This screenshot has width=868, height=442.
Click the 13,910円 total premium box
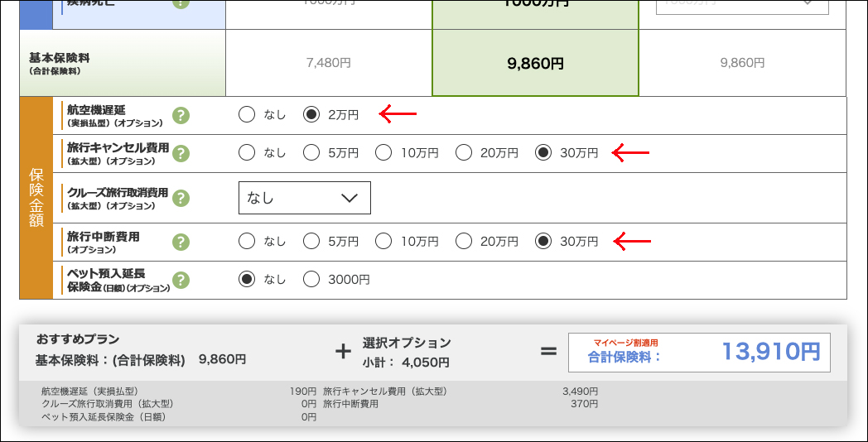[698, 352]
